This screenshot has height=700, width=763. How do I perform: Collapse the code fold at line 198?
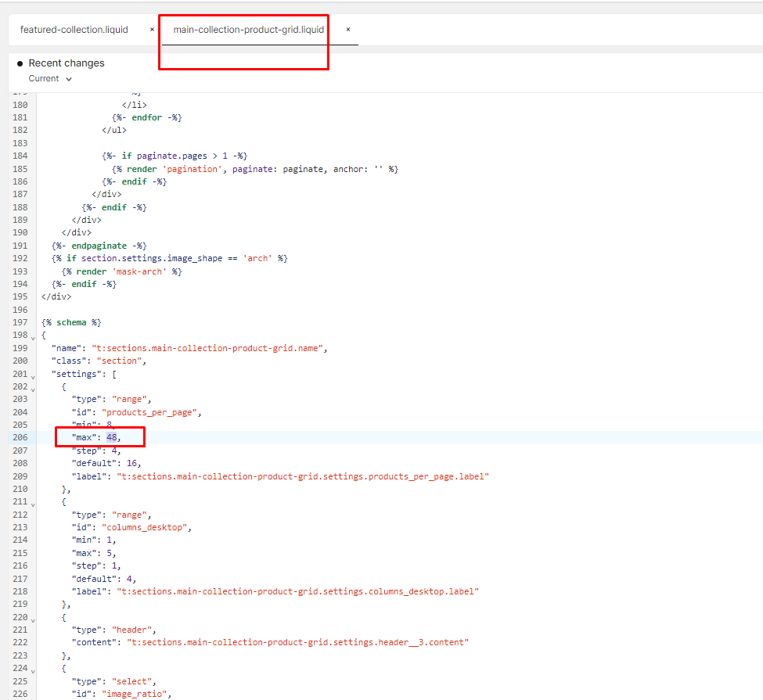click(33, 338)
